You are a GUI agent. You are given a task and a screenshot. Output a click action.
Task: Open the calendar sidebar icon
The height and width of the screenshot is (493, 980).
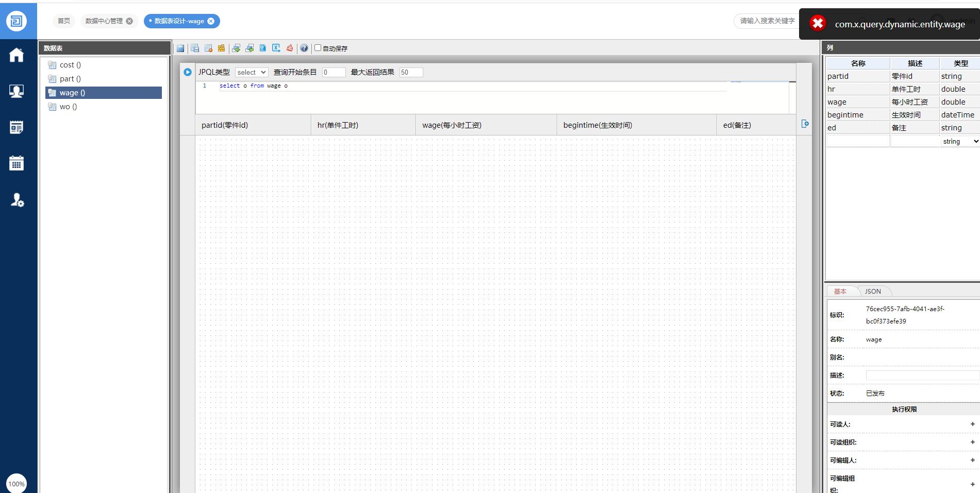click(x=16, y=163)
